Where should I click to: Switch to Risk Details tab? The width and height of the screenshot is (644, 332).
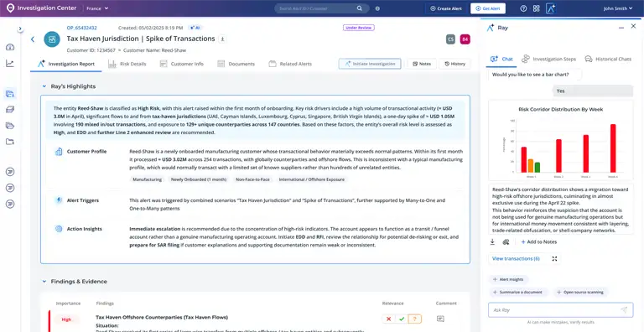pos(127,64)
